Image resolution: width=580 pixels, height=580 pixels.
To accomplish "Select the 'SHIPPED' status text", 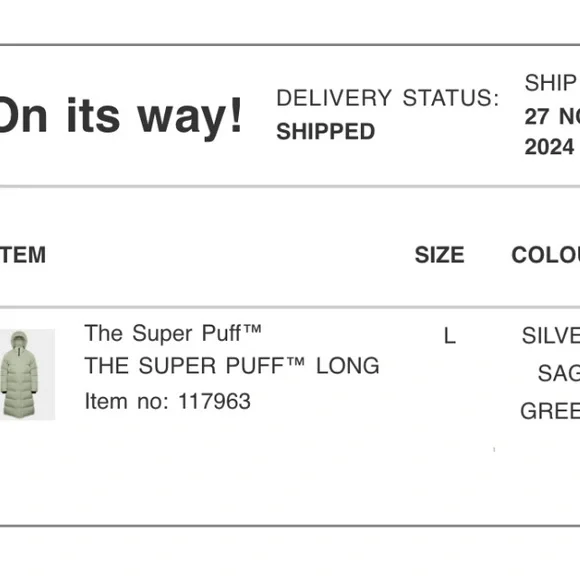I will (x=326, y=131).
